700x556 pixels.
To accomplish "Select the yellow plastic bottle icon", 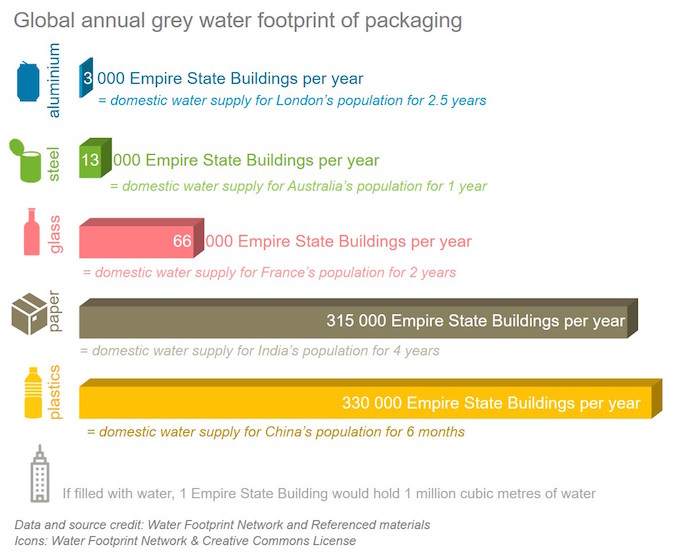I will tap(33, 393).
